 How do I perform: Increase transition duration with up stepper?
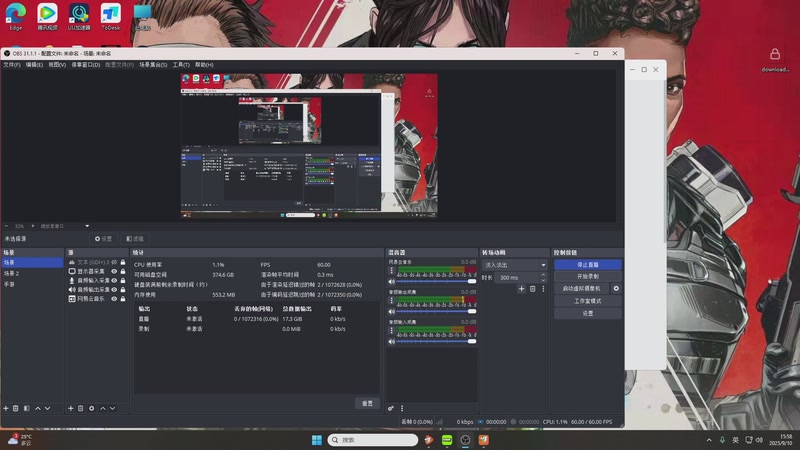click(x=543, y=275)
